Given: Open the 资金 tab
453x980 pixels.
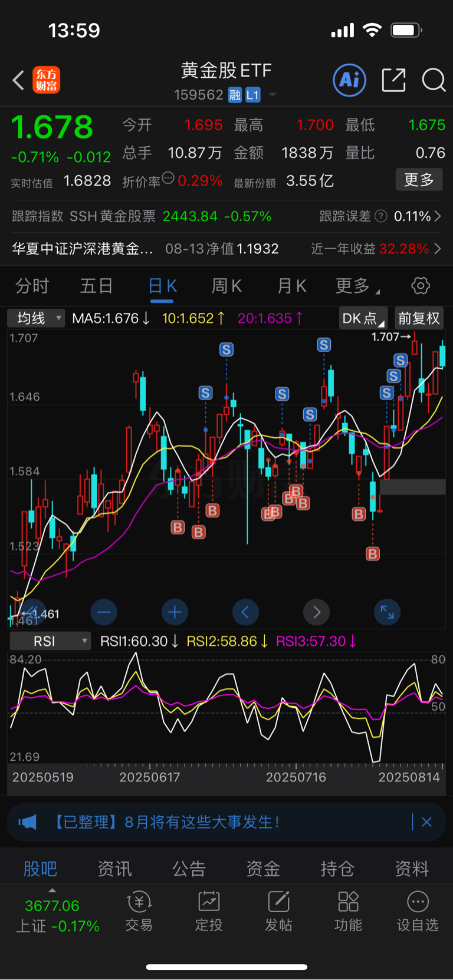Looking at the screenshot, I should pos(263,869).
